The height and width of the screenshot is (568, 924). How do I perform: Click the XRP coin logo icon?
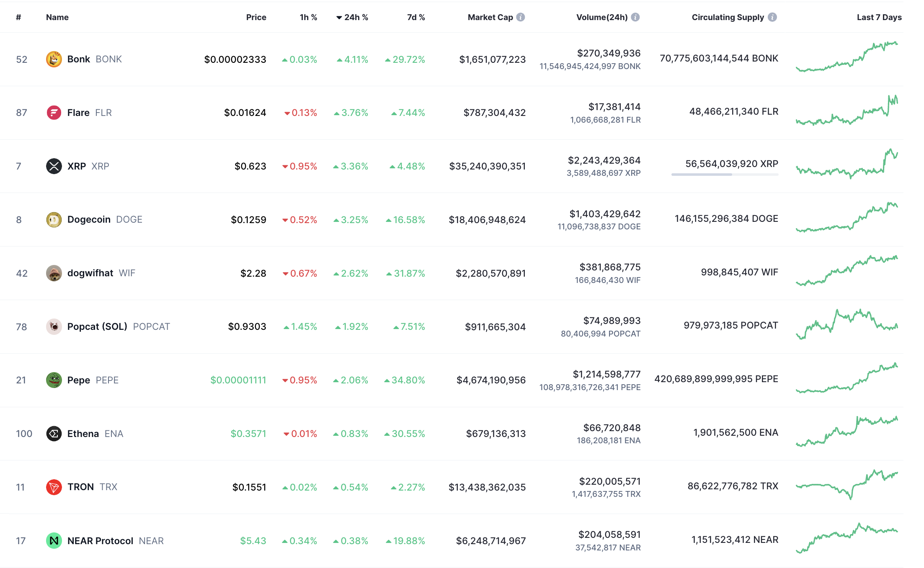(54, 166)
